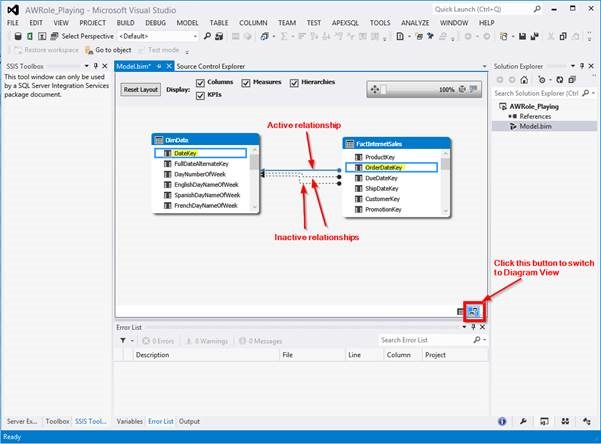Switch to the Source Control Explorer tab

210,66
